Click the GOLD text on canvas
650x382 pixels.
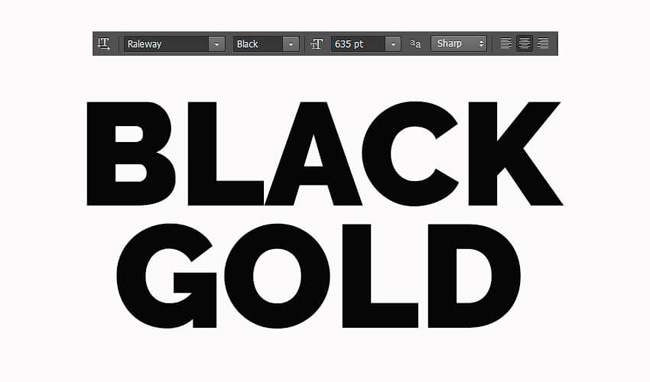(x=318, y=276)
